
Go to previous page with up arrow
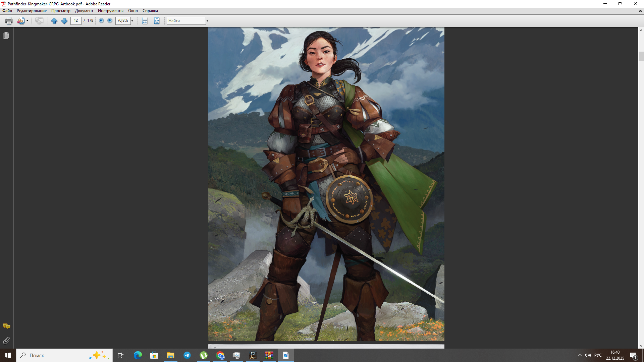click(54, 21)
